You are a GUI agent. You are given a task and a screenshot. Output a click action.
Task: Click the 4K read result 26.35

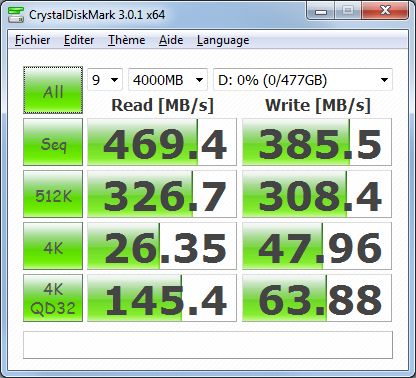pyautogui.click(x=162, y=246)
